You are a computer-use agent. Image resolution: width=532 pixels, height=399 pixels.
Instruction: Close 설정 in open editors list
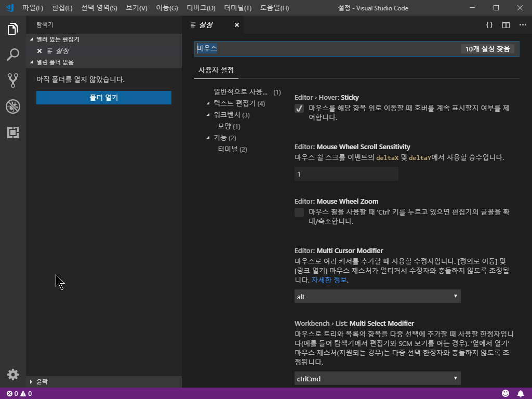tap(39, 51)
